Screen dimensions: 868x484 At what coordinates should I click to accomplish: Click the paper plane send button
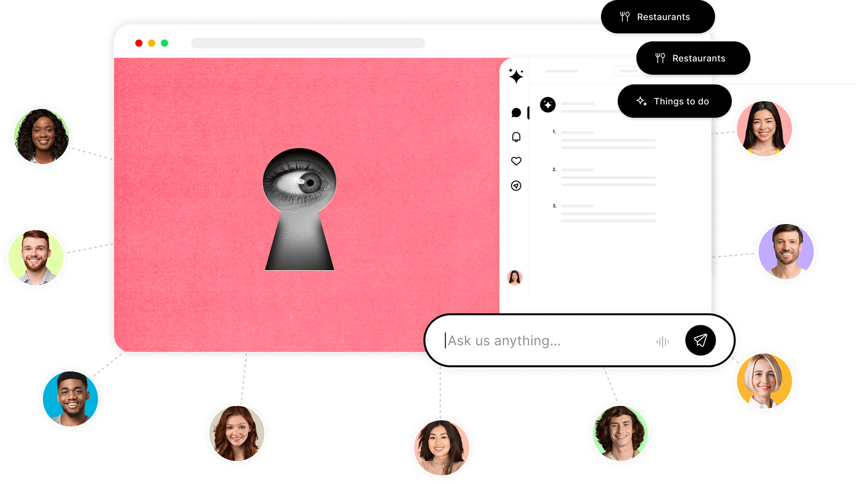(700, 340)
